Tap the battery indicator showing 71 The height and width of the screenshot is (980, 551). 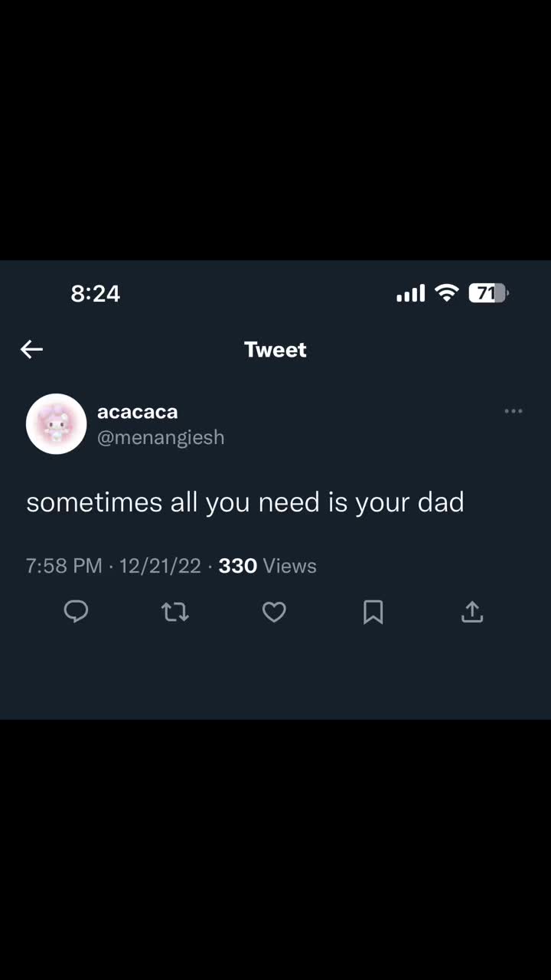click(x=488, y=292)
